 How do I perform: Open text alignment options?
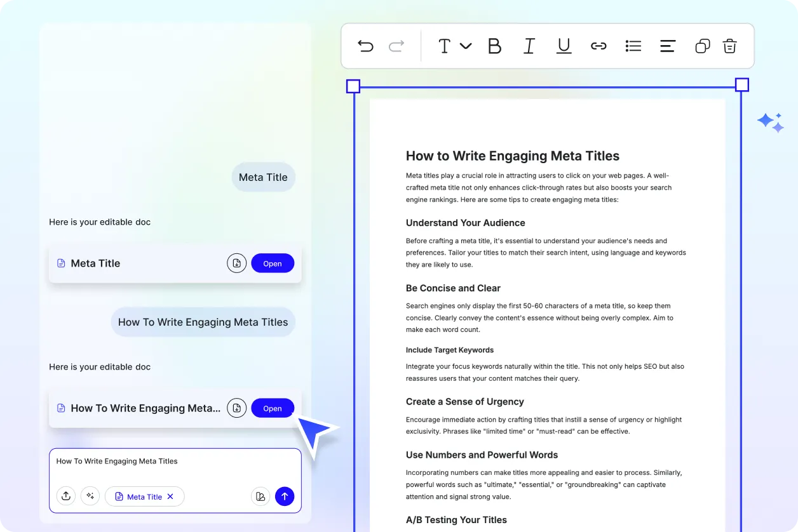pyautogui.click(x=667, y=46)
